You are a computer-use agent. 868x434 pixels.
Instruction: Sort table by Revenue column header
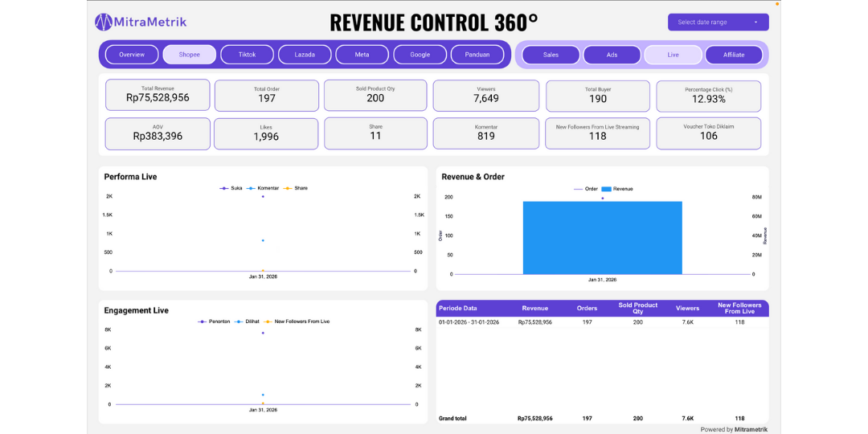534,308
